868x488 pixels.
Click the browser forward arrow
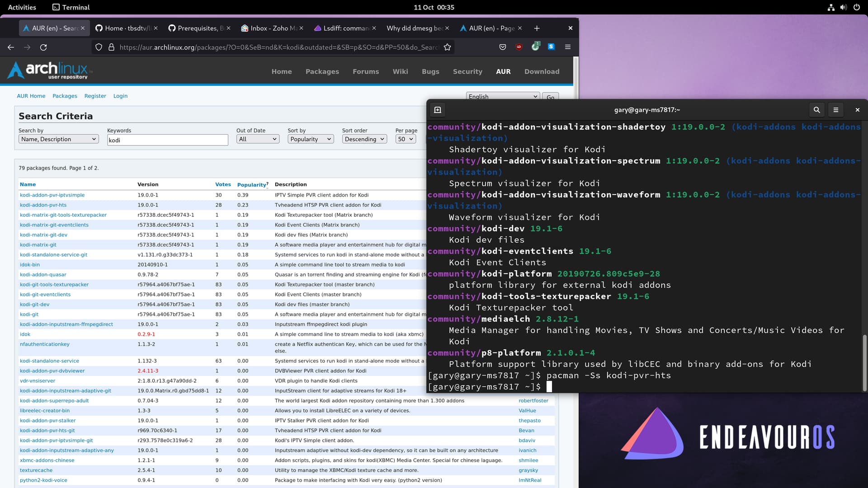[27, 47]
